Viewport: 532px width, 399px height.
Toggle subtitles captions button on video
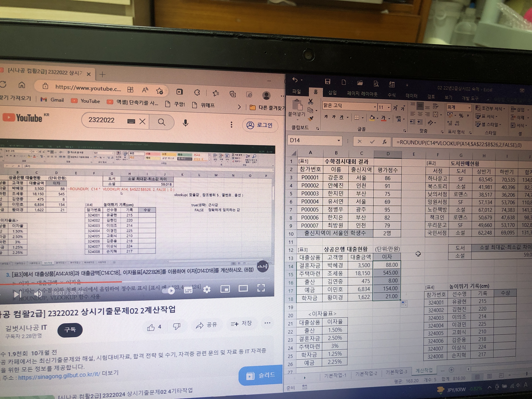tap(188, 290)
